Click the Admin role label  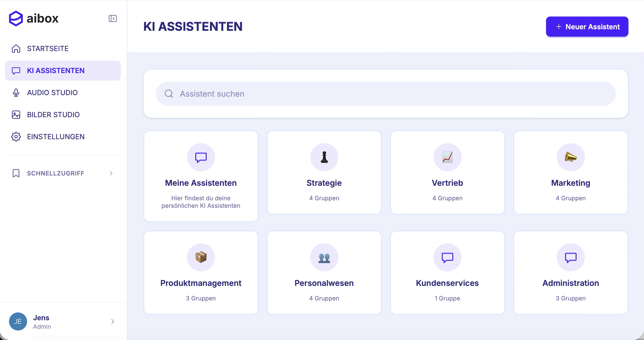(42, 326)
